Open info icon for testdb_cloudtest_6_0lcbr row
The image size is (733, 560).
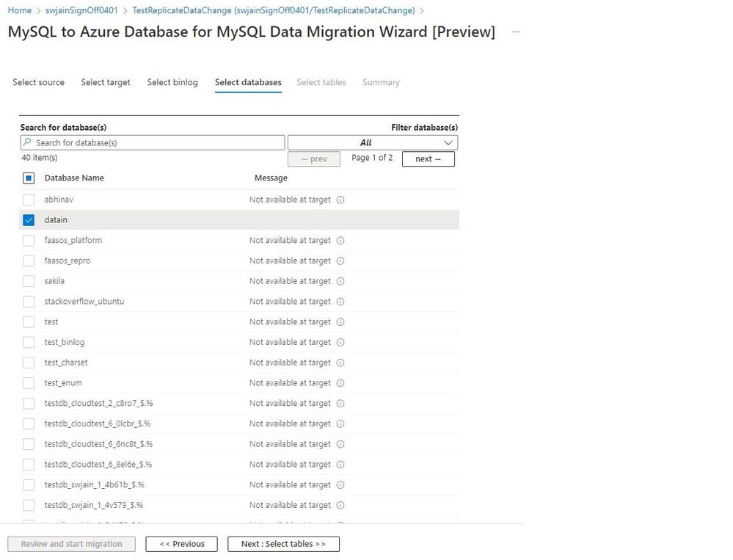340,423
